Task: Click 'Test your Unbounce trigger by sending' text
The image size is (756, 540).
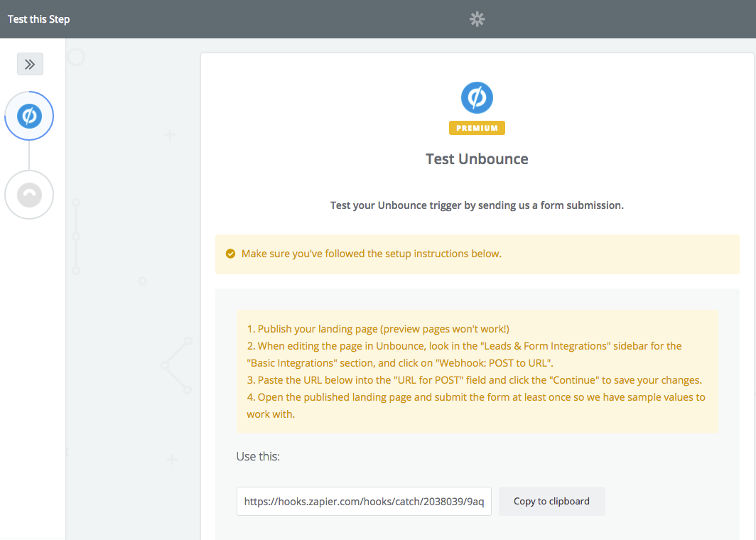Action: (477, 205)
